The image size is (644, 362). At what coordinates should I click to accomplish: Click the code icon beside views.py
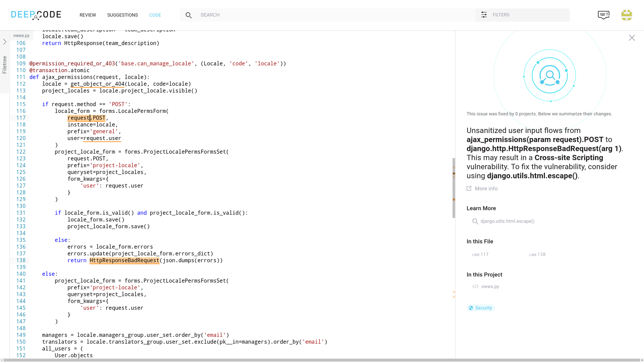coord(475,286)
